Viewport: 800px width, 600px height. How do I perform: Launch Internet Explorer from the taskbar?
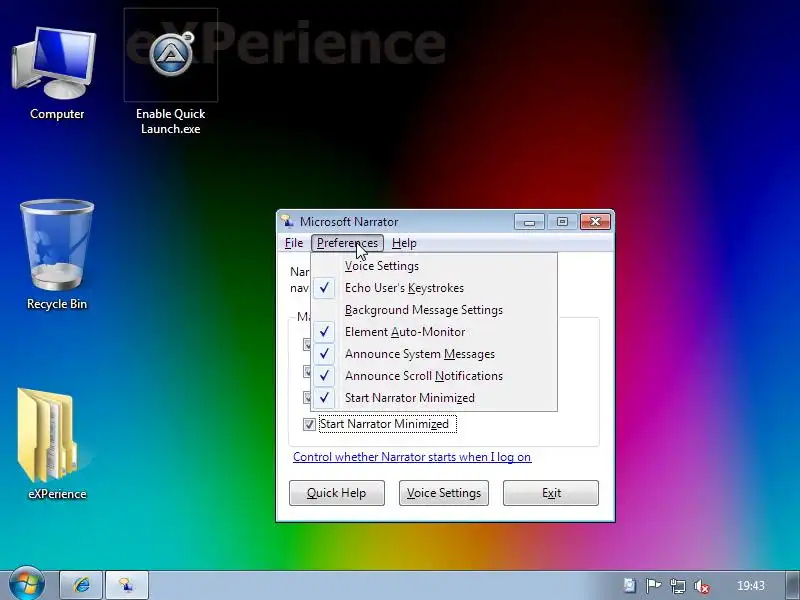click(81, 585)
